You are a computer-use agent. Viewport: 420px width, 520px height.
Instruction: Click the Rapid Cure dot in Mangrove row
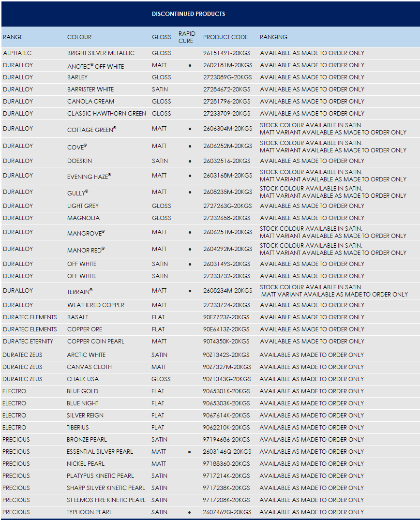[190, 233]
